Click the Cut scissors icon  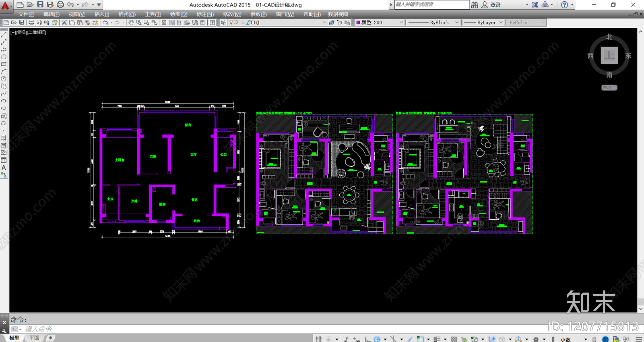pos(64,23)
